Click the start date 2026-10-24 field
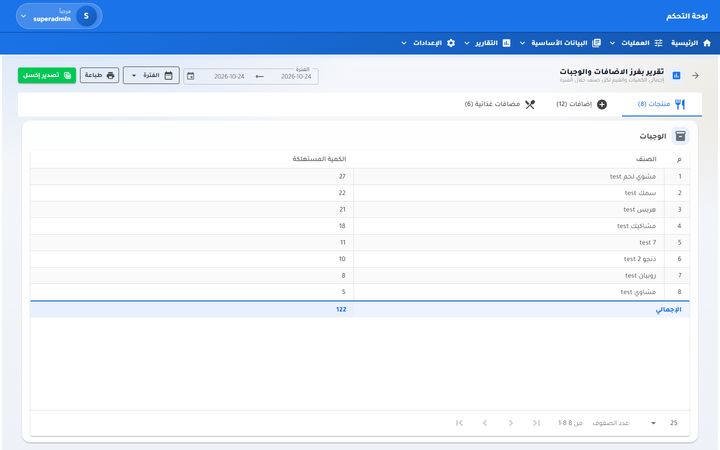The width and height of the screenshot is (720, 450). [296, 76]
